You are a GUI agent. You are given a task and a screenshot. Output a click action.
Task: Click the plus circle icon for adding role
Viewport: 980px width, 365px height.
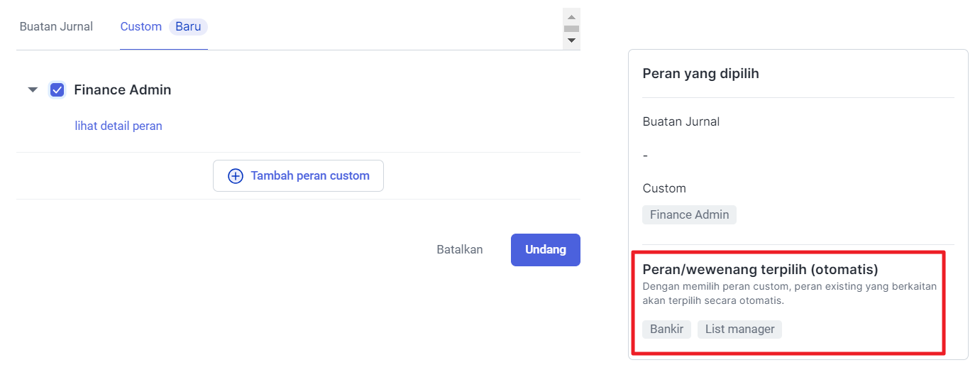[x=236, y=176]
